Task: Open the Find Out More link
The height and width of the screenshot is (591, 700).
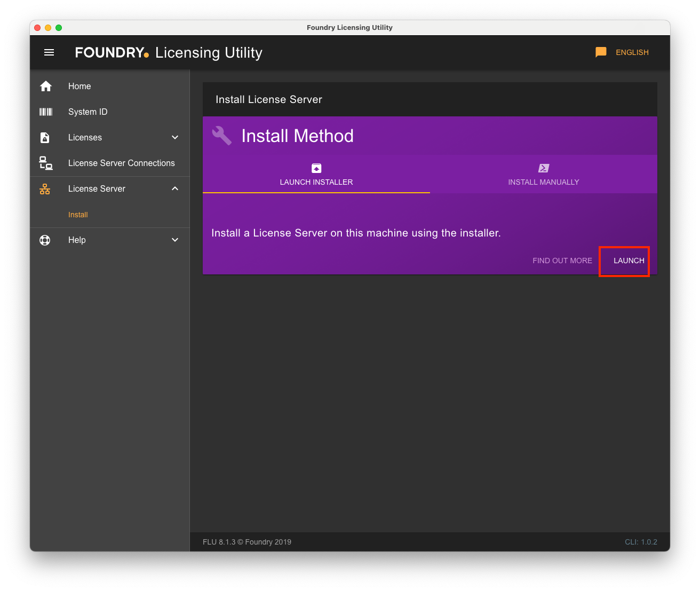Action: pos(562,261)
